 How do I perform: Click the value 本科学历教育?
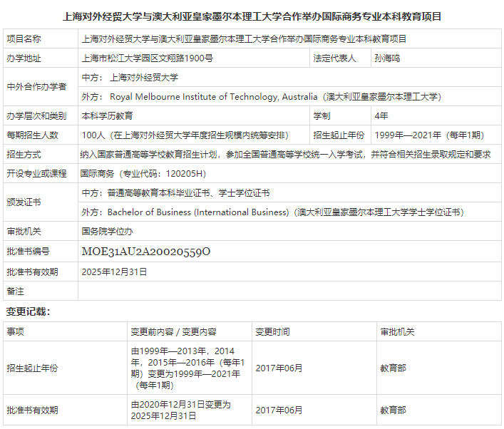tap(107, 116)
